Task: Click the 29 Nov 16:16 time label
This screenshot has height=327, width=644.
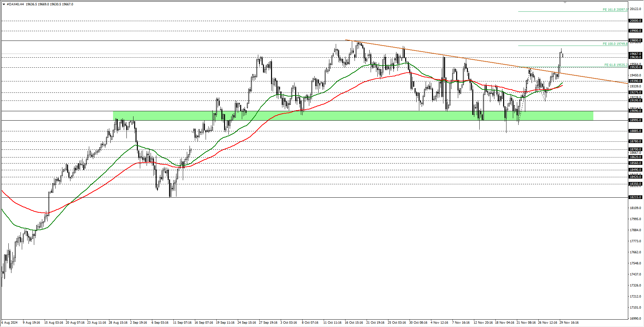Action: coord(569,323)
